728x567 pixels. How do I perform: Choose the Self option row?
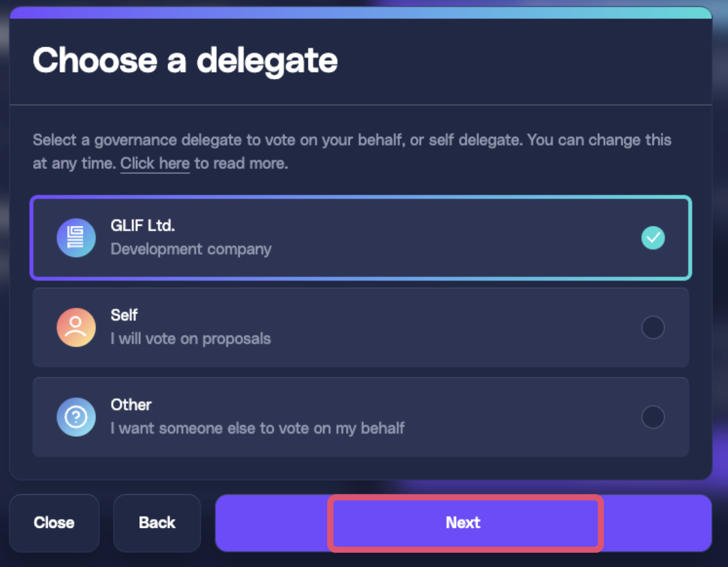[x=361, y=327]
